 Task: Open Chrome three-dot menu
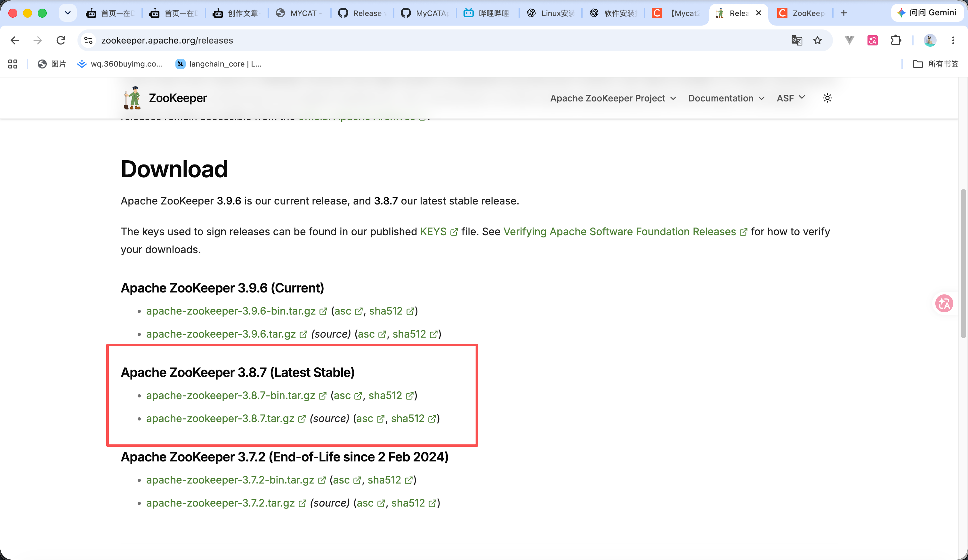953,40
